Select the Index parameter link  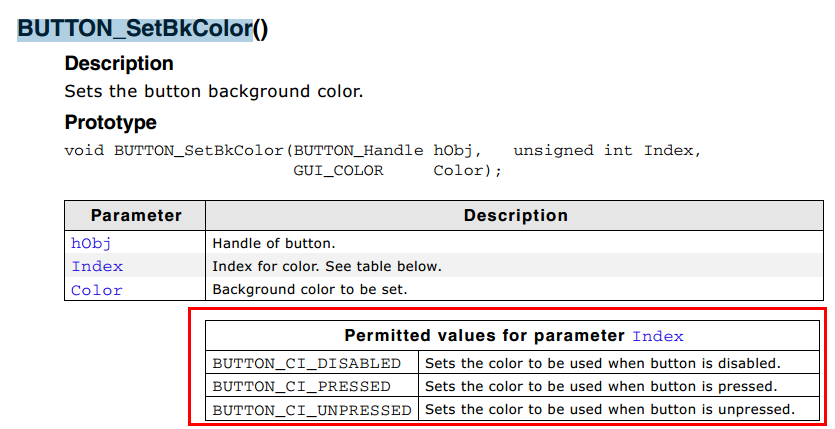click(97, 266)
